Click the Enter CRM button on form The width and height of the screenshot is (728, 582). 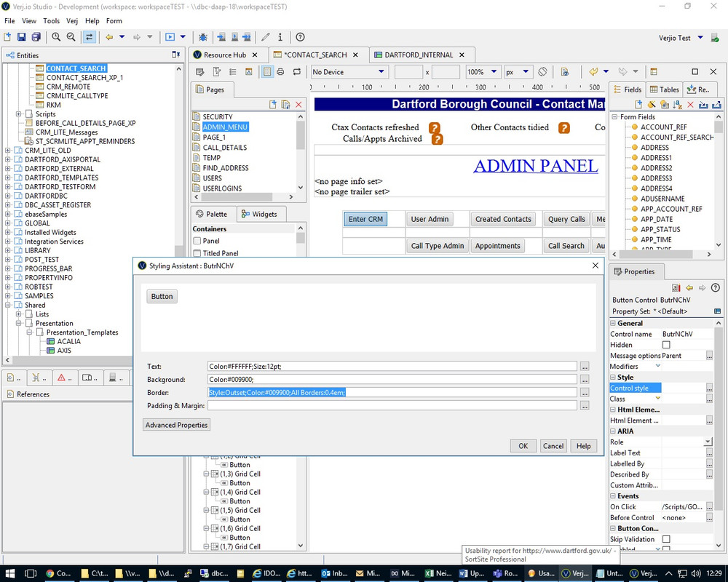tap(365, 219)
